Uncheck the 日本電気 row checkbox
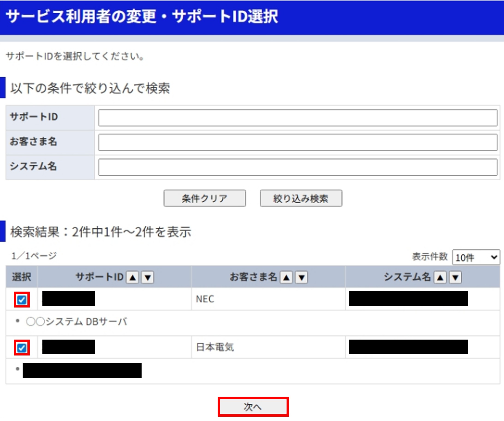The image size is (504, 421). (x=22, y=347)
